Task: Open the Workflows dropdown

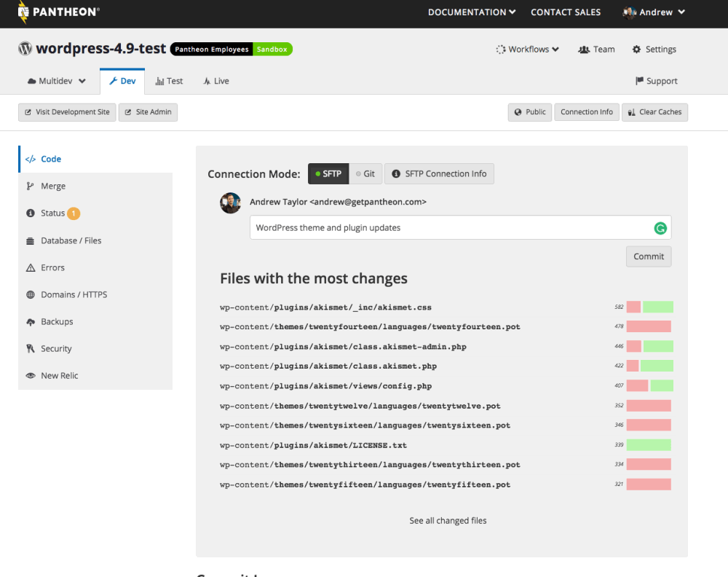Action: [x=527, y=50]
